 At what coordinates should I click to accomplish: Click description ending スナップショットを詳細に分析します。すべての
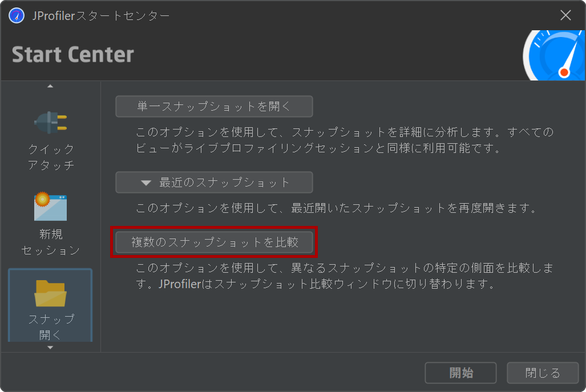[344, 140]
